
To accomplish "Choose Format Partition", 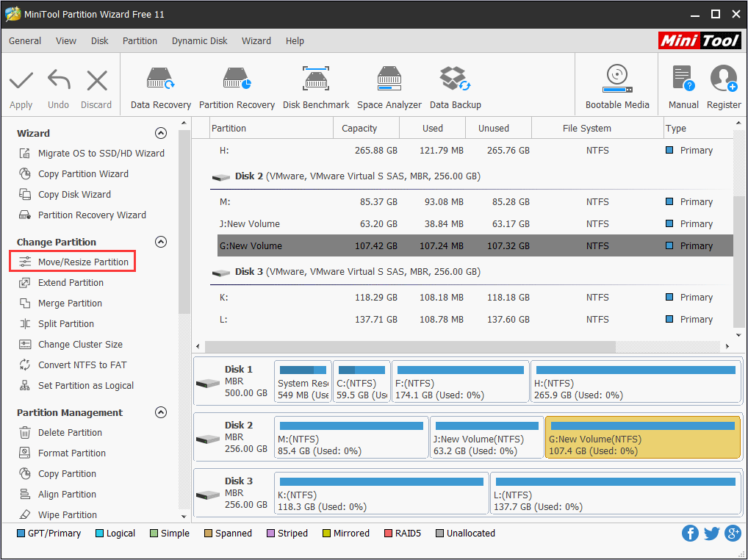I will point(62,453).
